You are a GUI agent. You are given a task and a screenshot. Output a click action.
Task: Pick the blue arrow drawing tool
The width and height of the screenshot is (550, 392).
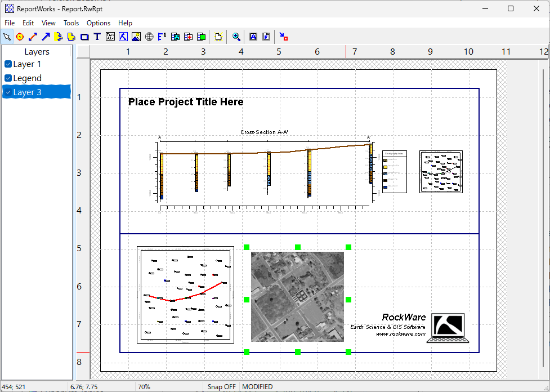46,37
